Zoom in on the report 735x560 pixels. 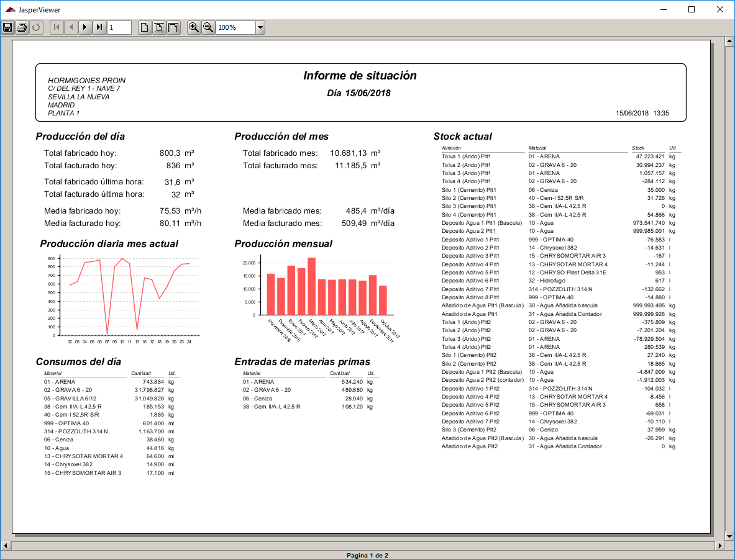(194, 27)
